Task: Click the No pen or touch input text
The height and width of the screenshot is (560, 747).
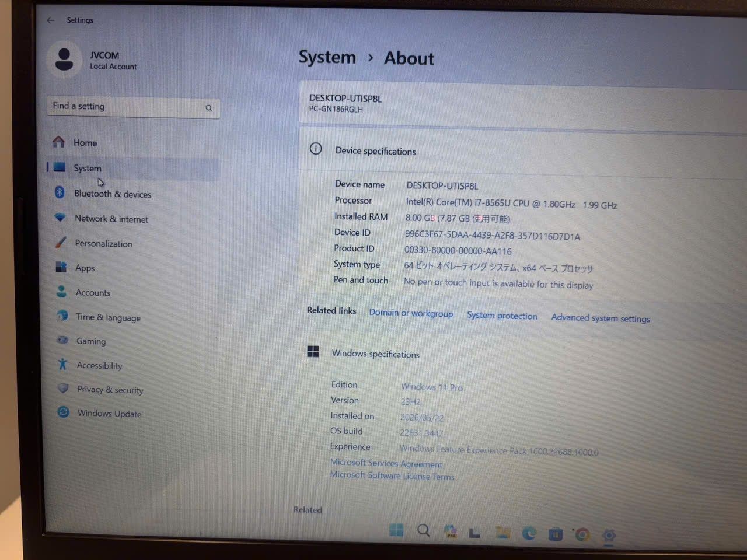Action: (498, 283)
